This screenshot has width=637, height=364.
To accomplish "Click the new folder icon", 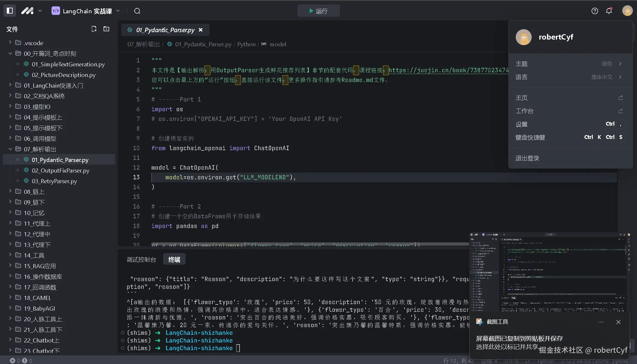I will [106, 29].
